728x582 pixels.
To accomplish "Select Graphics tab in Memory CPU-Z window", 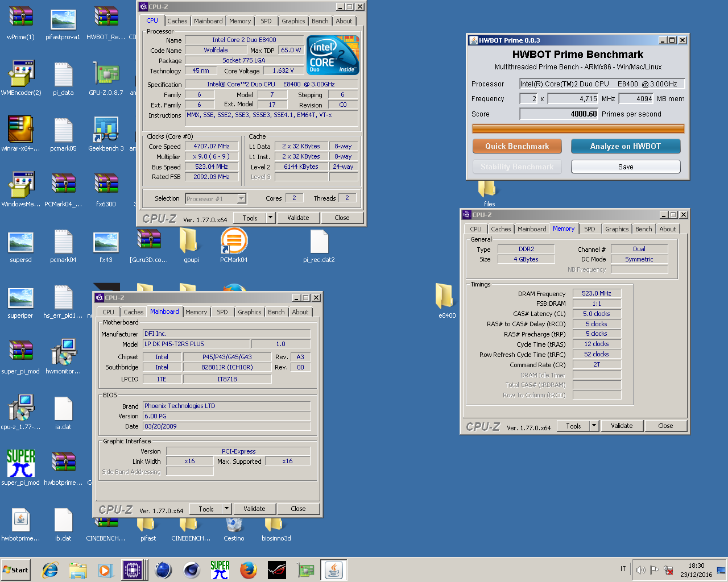I will coord(617,229).
